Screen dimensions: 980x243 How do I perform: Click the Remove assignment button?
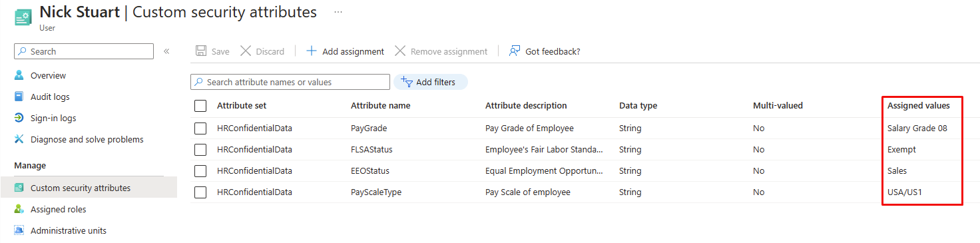click(441, 51)
